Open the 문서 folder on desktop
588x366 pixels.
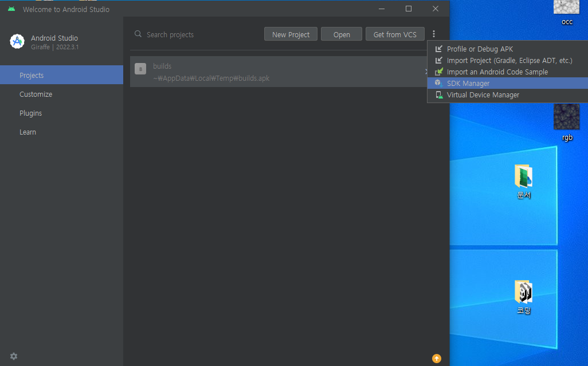523,182
